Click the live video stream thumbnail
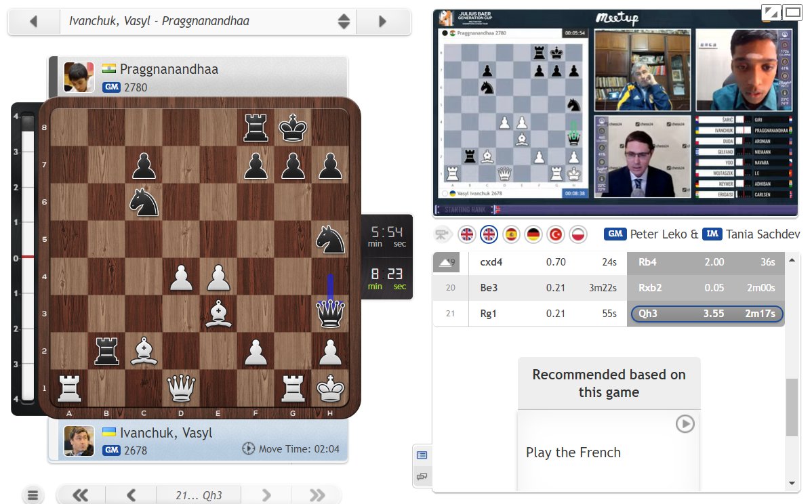 pyautogui.click(x=615, y=113)
